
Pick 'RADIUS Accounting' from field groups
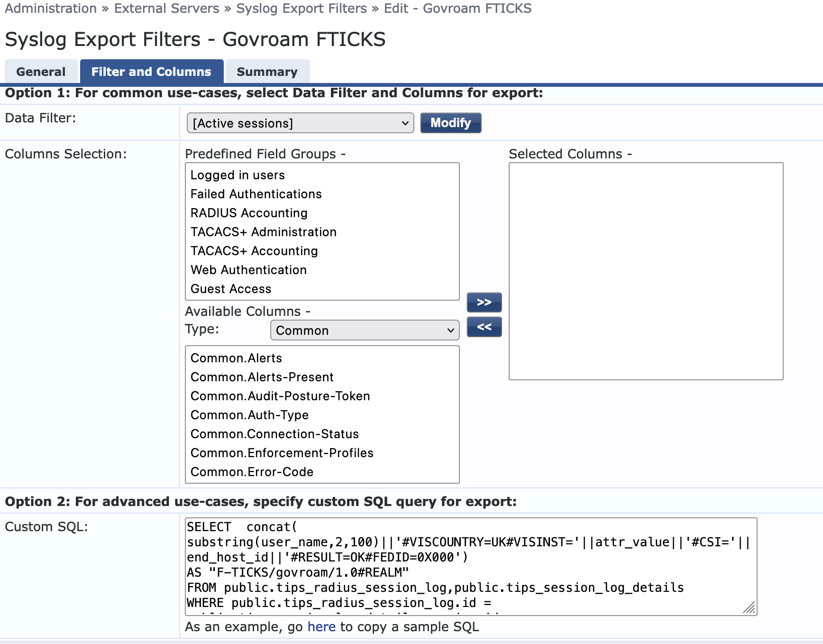[x=249, y=213]
